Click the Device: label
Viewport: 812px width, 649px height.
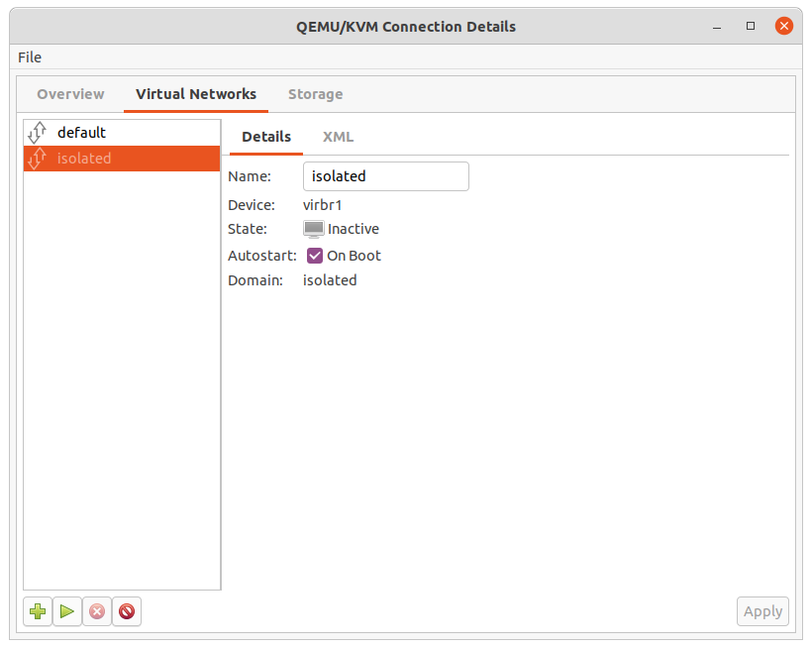click(252, 205)
